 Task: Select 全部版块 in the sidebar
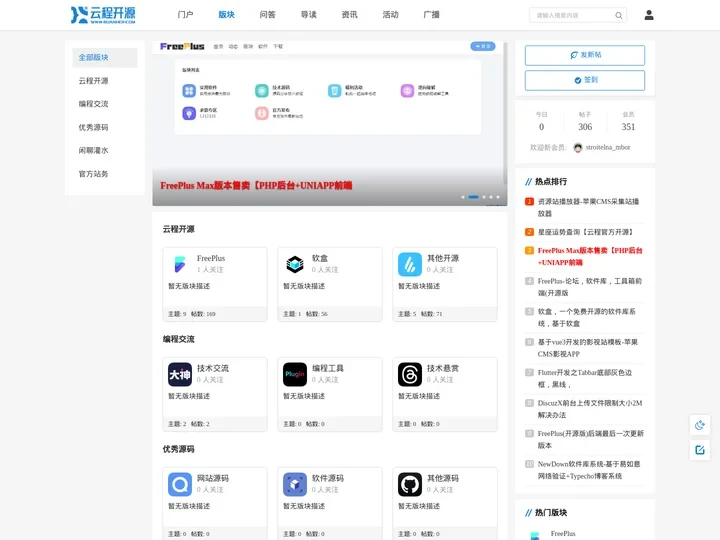(x=105, y=57)
